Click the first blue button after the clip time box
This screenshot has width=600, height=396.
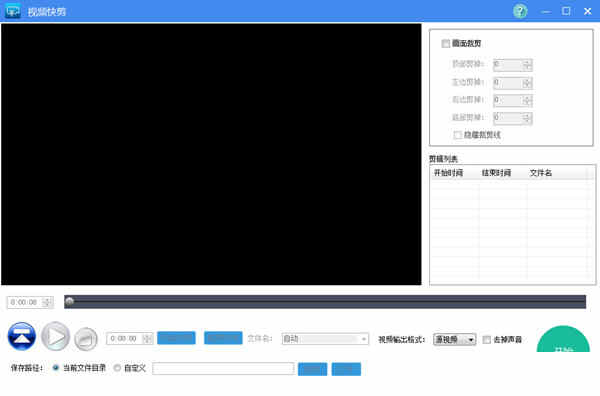coord(176,338)
